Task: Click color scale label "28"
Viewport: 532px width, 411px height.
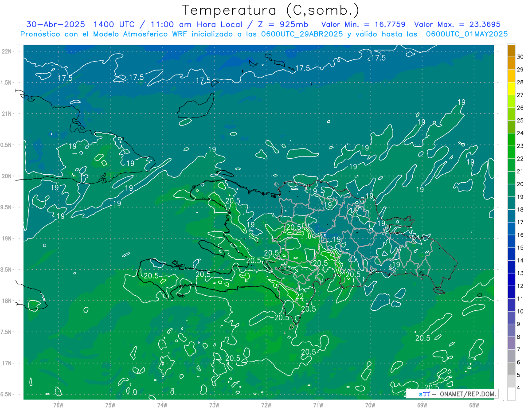Action: [x=520, y=82]
